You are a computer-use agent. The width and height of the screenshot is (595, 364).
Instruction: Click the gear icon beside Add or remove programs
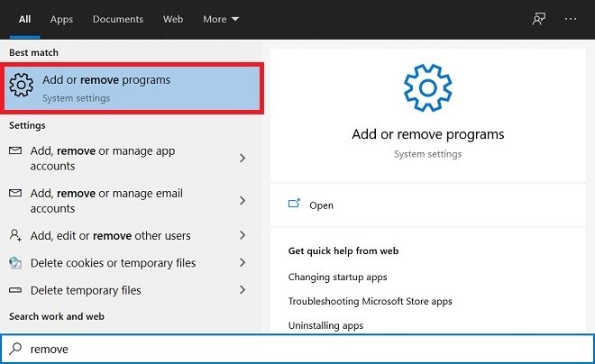pos(22,85)
